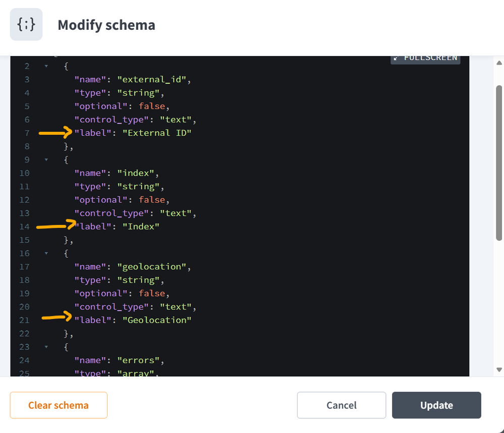Click the "label" key on line 21

tap(93, 320)
